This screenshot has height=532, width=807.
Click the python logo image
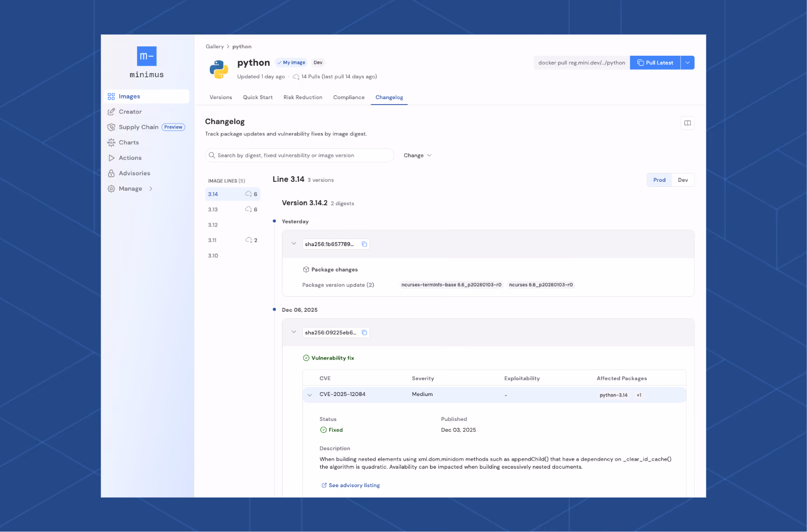[x=219, y=69]
